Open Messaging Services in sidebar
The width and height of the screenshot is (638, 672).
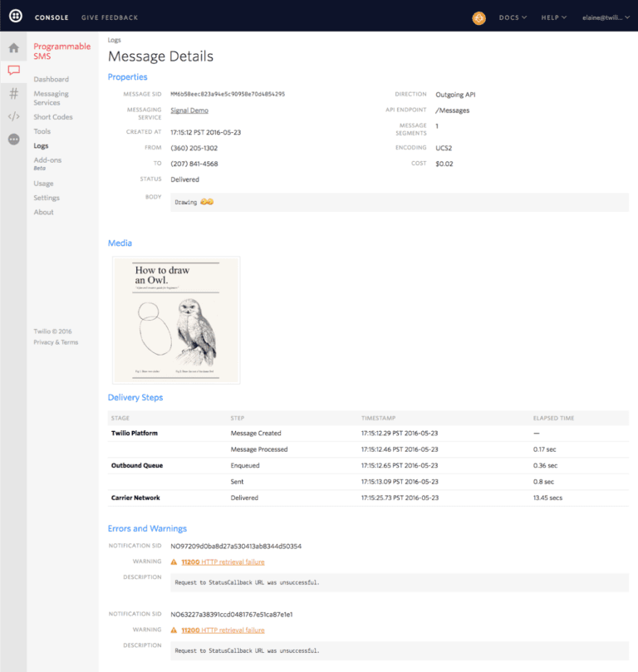pos(51,98)
